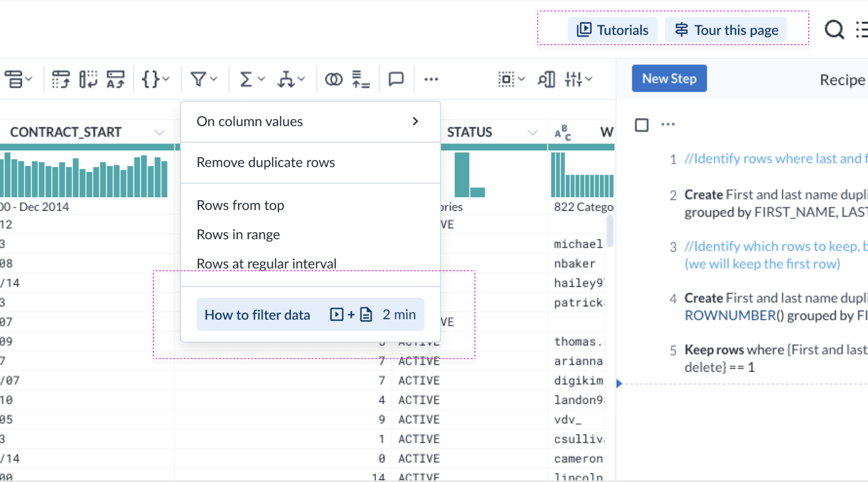
Task: Select recipe step 5 Keep rows
Action: (776, 358)
